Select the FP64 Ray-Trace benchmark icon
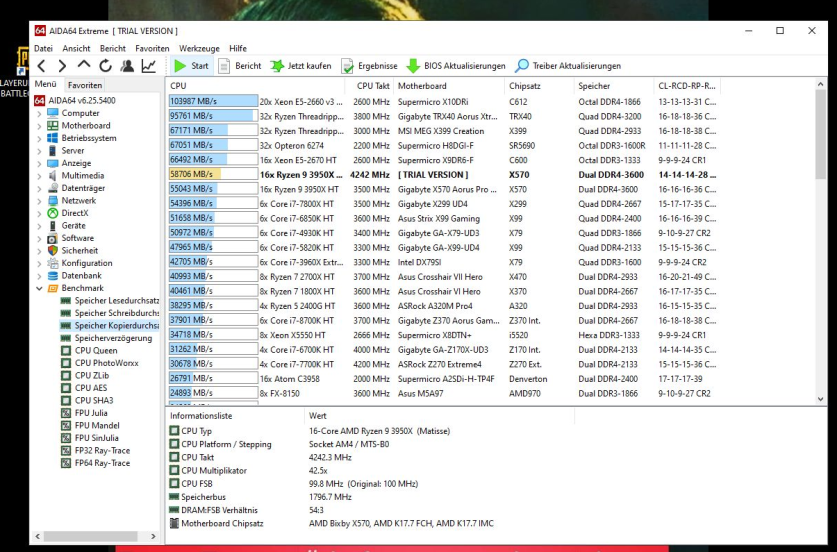This screenshot has width=837, height=552. [66, 463]
